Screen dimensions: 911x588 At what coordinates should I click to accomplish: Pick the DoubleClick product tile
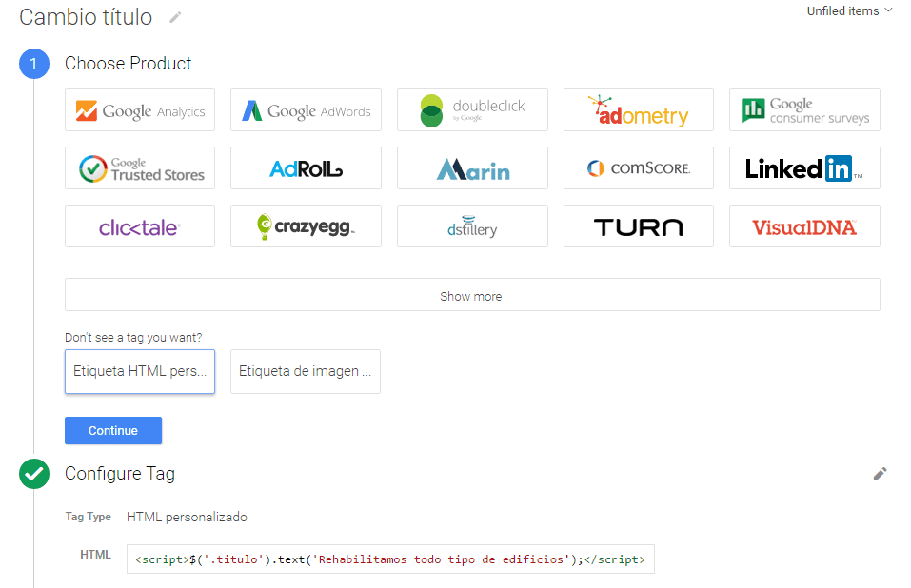pyautogui.click(x=472, y=110)
